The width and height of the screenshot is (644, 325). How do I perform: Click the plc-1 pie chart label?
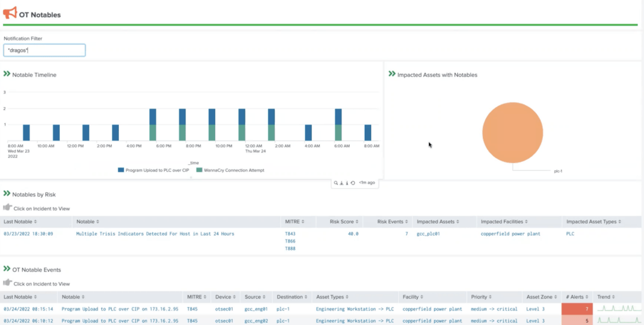(558, 171)
